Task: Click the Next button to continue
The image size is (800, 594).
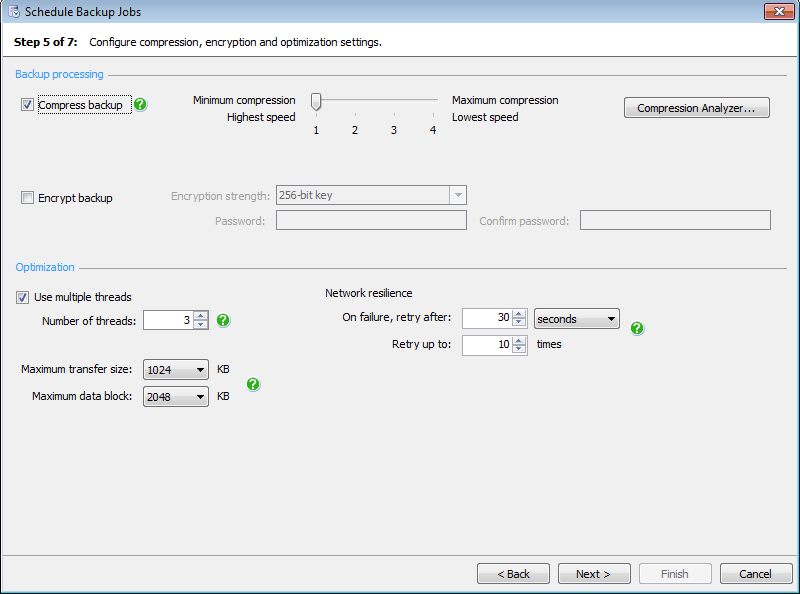Action: click(x=594, y=573)
